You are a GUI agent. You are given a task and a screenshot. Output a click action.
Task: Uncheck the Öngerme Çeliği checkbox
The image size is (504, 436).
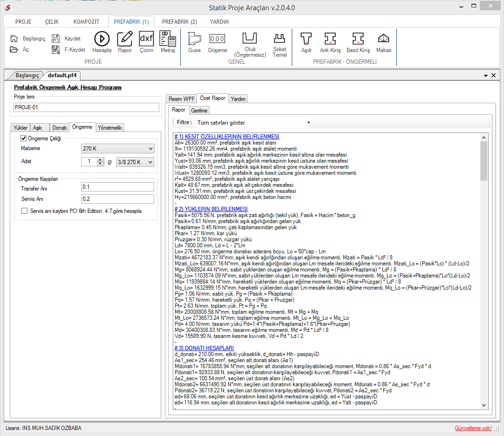pyautogui.click(x=24, y=138)
